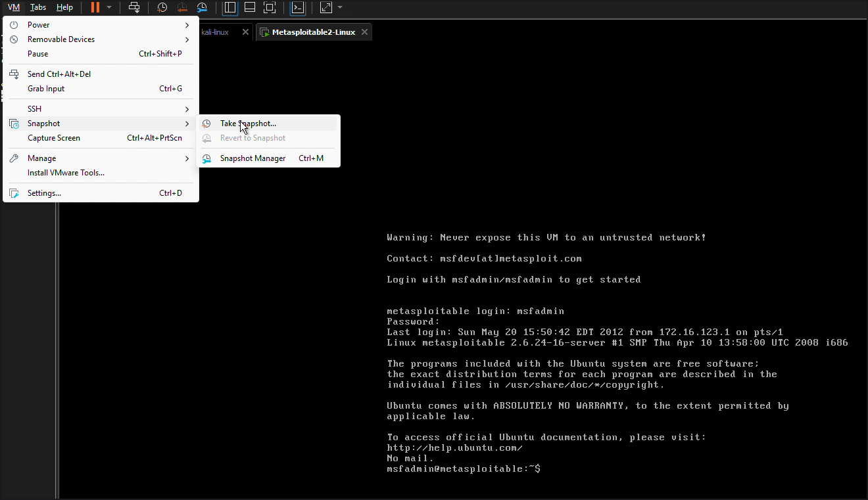
Task: Open the power options dropdown arrow beside Pause
Action: [109, 7]
